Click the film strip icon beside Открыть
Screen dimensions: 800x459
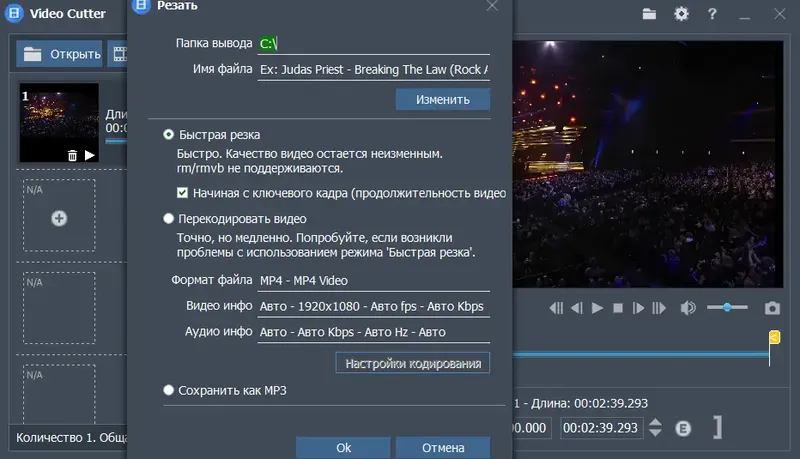click(120, 54)
